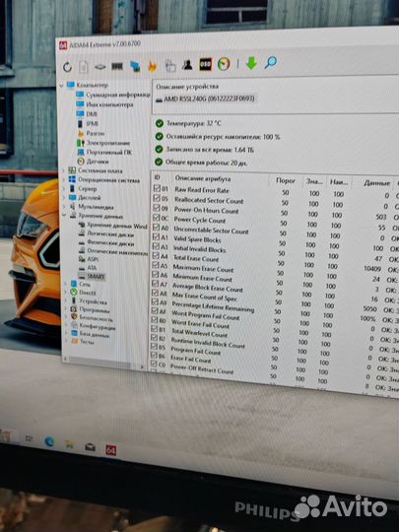
Task: Toggle checkbox for Power-Off Retract Count
Action: point(154,364)
